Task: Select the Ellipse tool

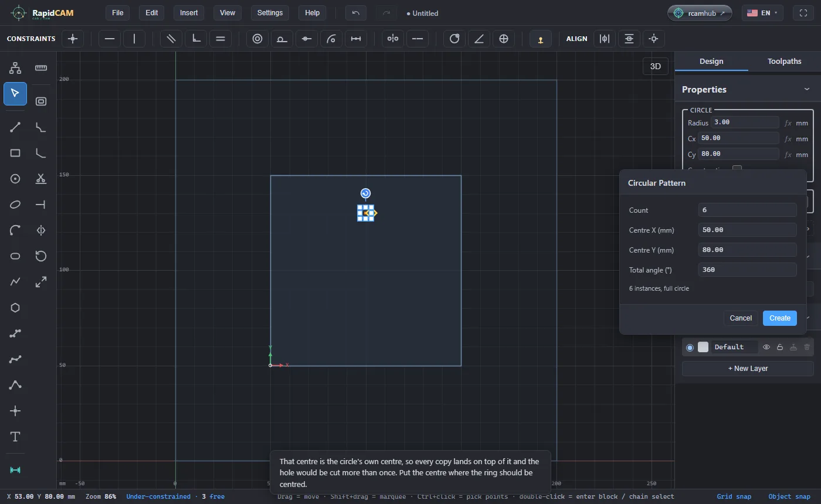Action: (x=15, y=205)
